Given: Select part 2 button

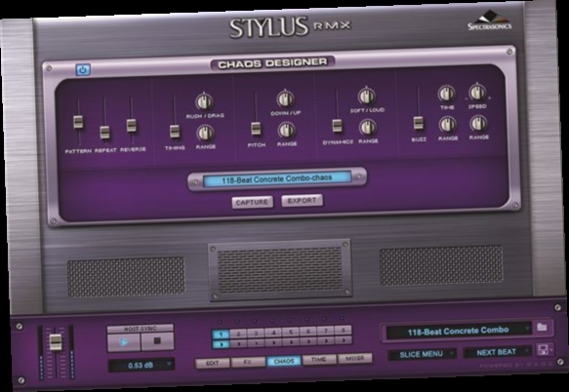Looking at the screenshot, I should [x=238, y=333].
